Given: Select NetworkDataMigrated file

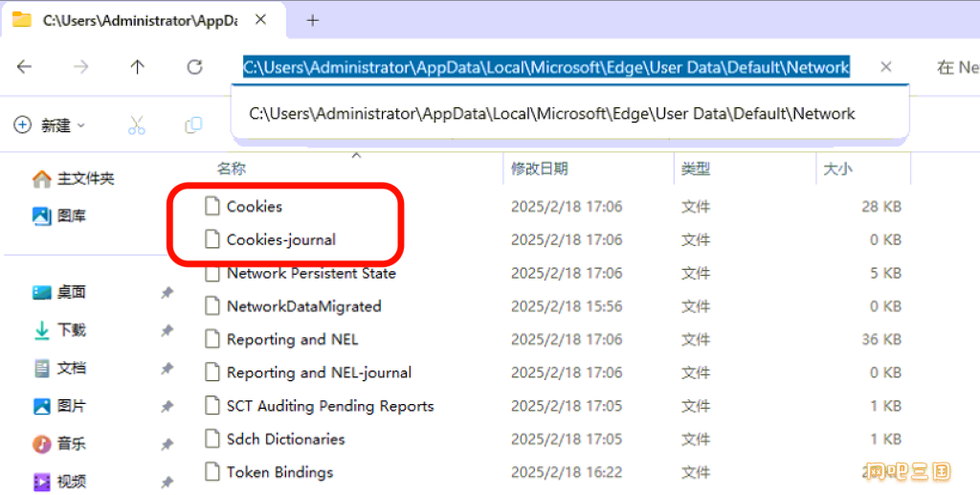Looking at the screenshot, I should pyautogui.click(x=303, y=306).
